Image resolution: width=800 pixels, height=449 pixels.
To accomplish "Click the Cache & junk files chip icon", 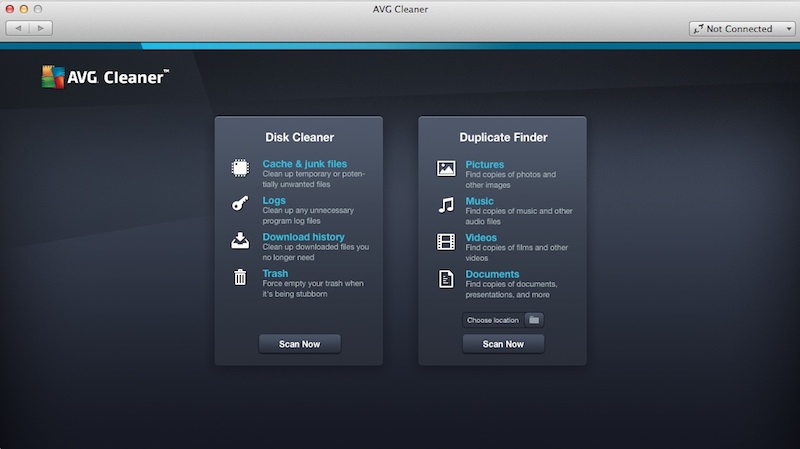I will (x=240, y=168).
